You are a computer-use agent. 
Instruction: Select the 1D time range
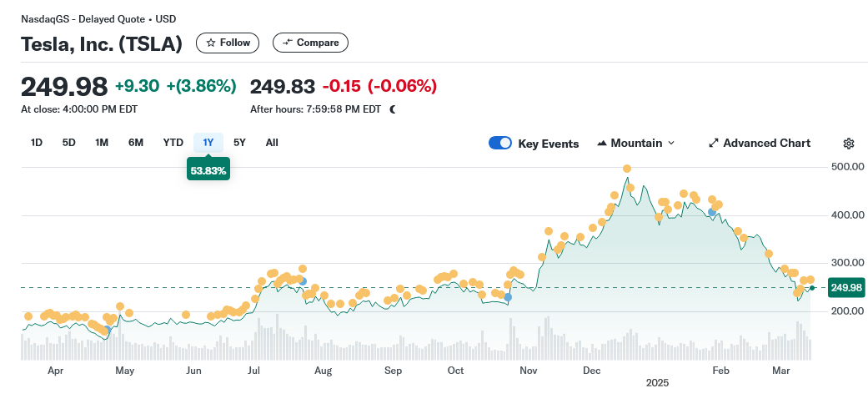[x=37, y=143]
